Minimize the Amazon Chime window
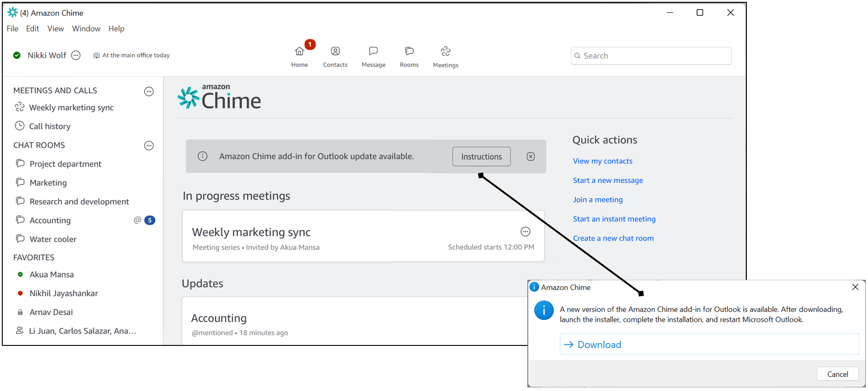Viewport: 868px width, 391px height. click(670, 13)
